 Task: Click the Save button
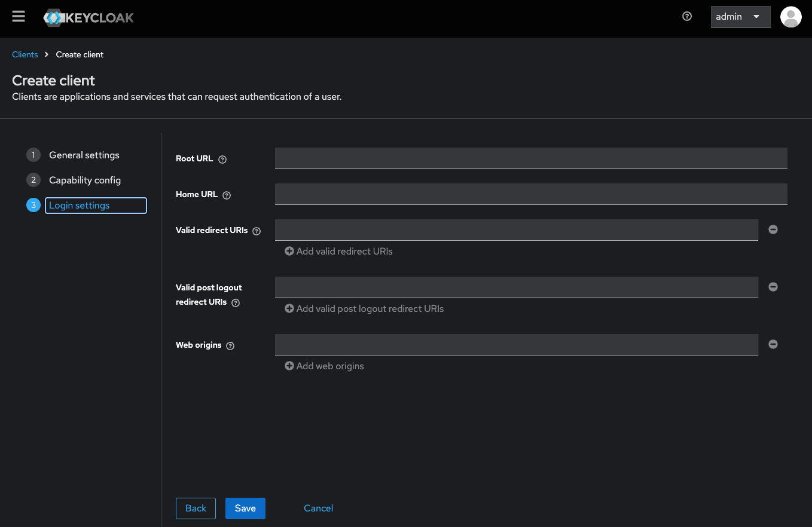tap(245, 508)
